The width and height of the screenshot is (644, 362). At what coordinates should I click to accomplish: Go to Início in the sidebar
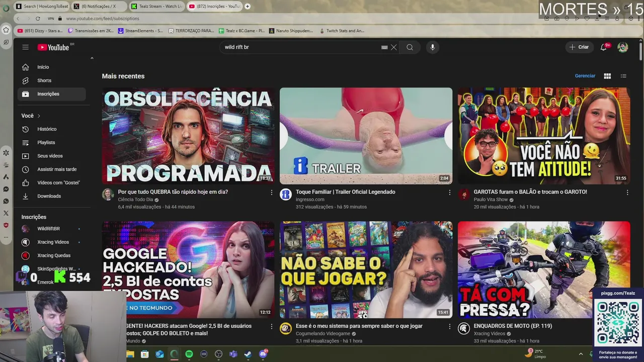click(51, 67)
